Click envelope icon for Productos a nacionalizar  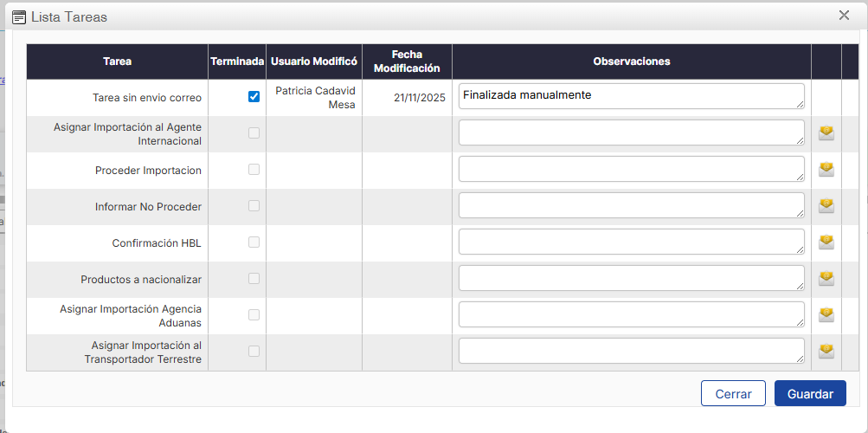[826, 278]
